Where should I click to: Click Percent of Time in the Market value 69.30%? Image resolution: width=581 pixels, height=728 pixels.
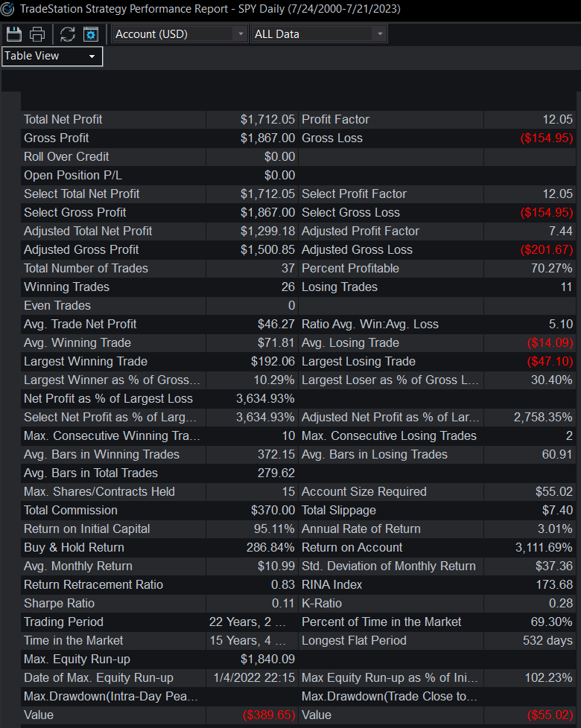tap(552, 621)
